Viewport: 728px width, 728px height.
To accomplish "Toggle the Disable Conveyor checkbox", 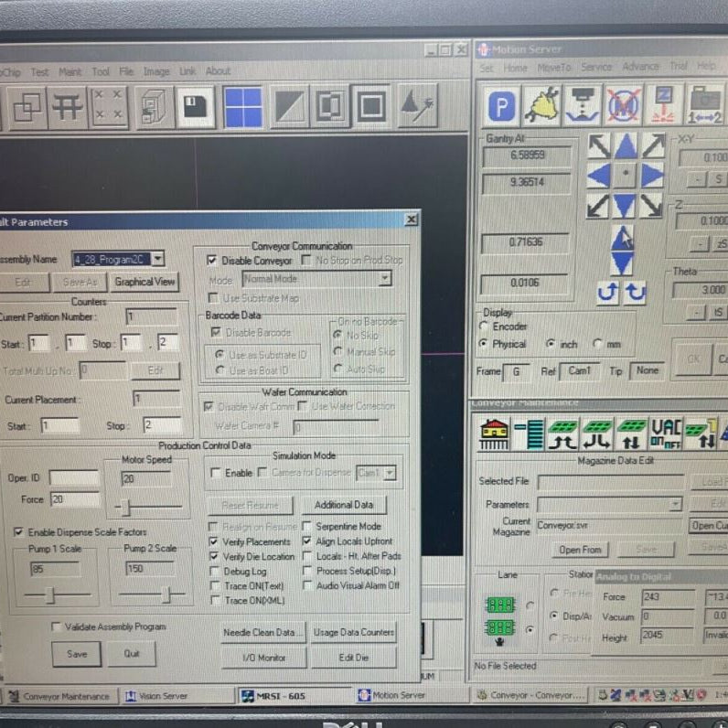I will point(211,260).
